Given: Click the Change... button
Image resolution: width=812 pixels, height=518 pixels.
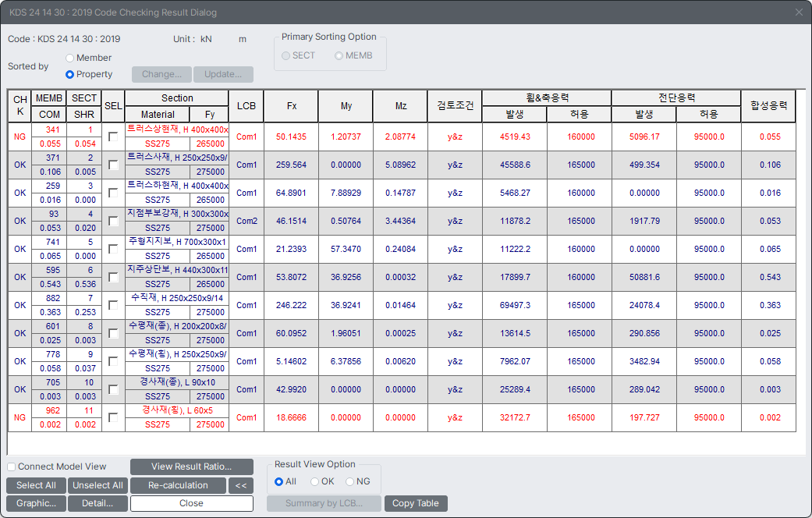Looking at the screenshot, I should 161,74.
